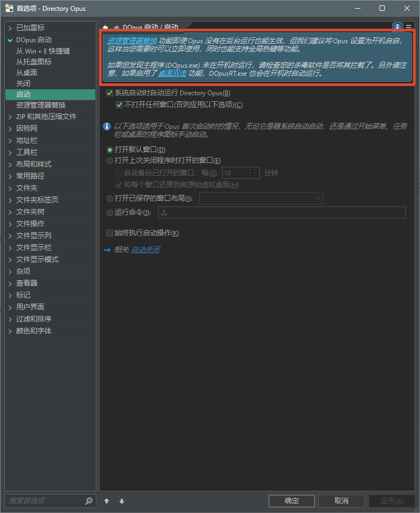Click the up arrow icon at bottom
The image size is (420, 513).
pyautogui.click(x=107, y=501)
